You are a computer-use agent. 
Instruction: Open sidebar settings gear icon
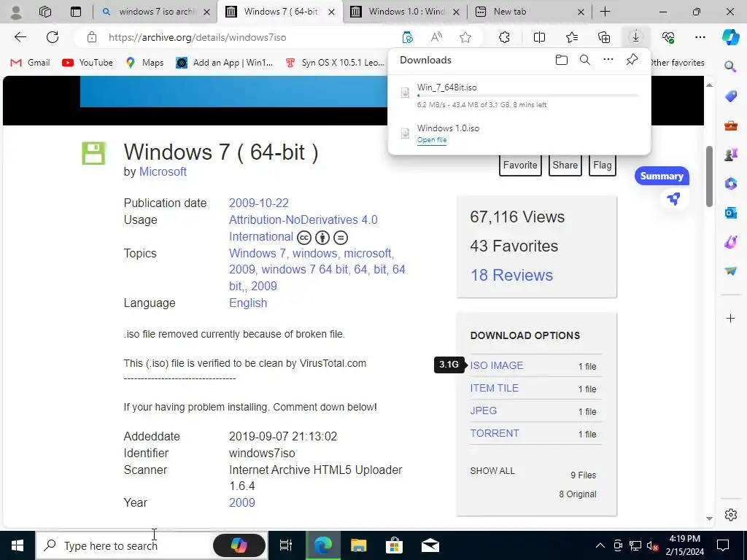point(730,515)
